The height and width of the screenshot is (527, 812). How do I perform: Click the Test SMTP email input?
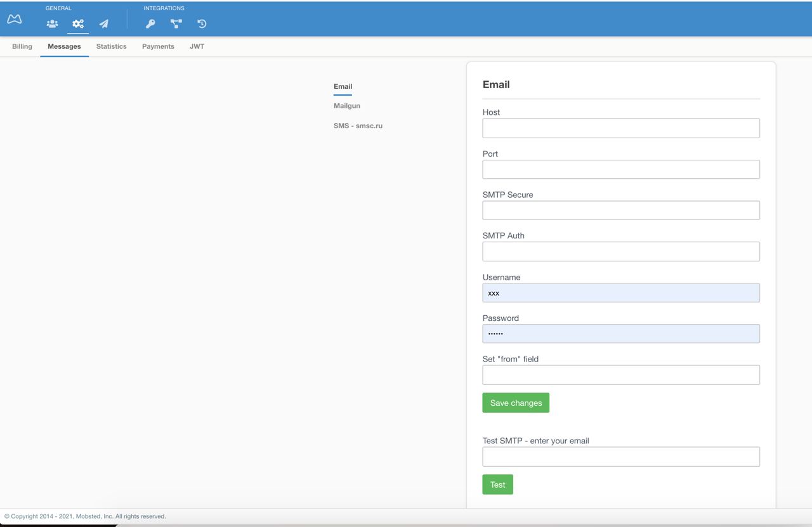[621, 457]
